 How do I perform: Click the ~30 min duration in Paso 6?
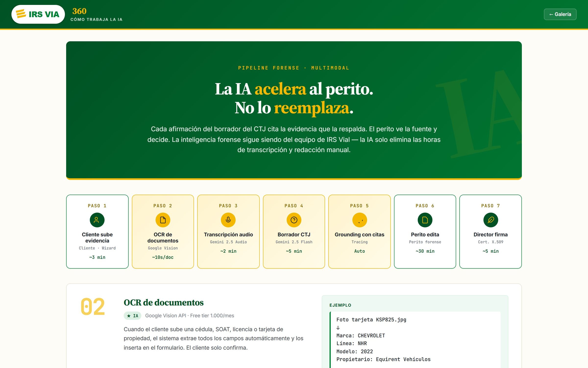[x=425, y=251]
